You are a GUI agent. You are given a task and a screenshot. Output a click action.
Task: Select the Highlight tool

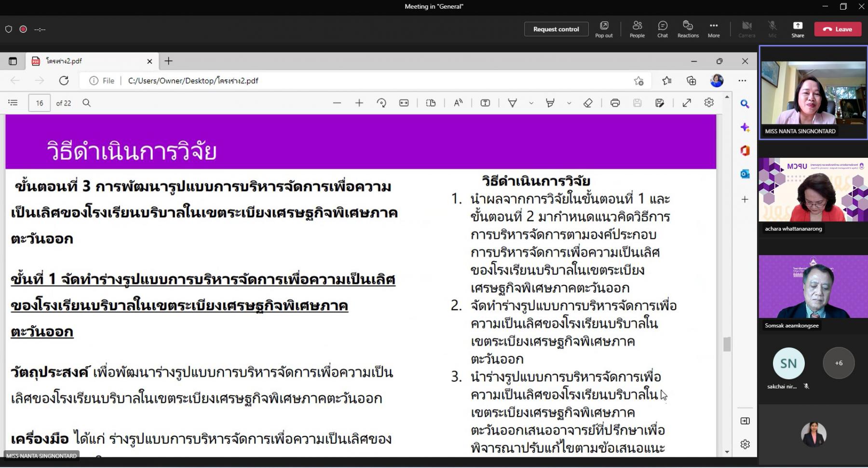550,103
